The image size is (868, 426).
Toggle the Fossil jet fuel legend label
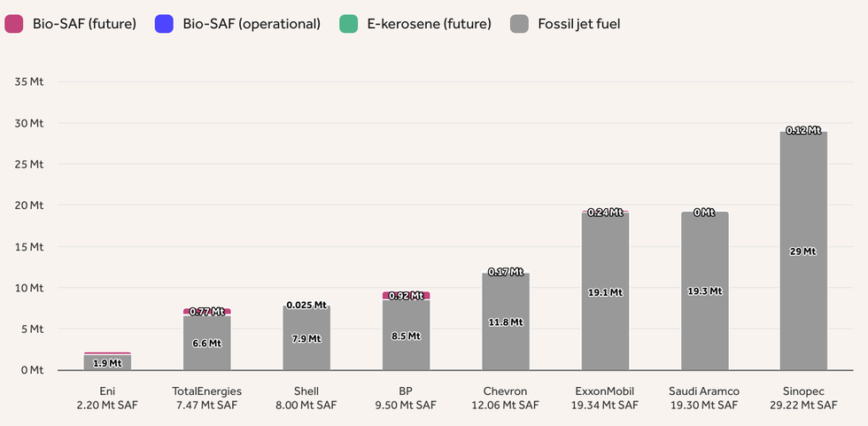click(x=578, y=24)
